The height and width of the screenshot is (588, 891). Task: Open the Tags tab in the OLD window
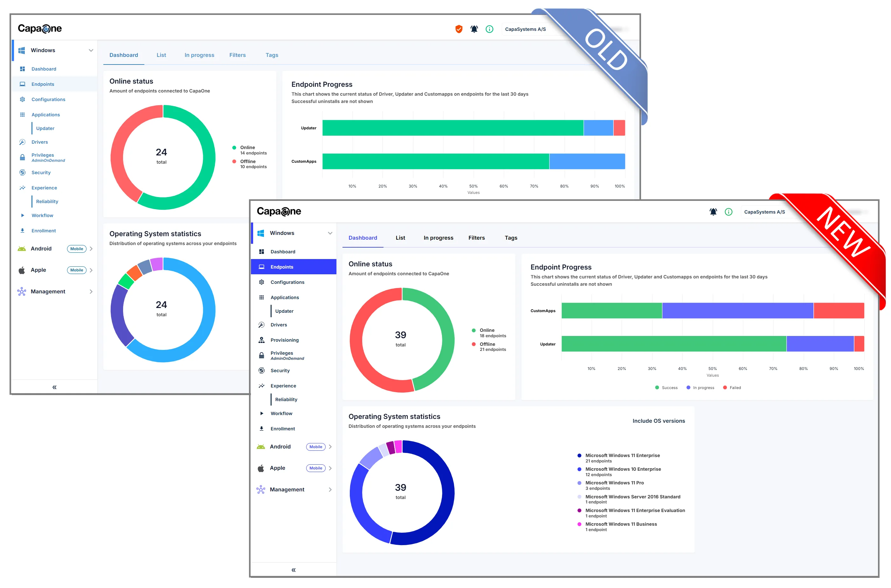coord(272,55)
